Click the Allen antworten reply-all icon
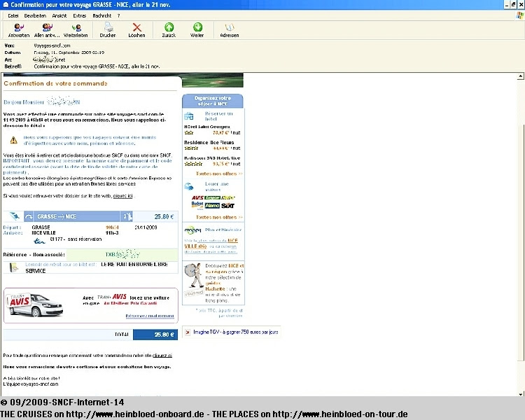The height and width of the screenshot is (420, 525). coord(47,27)
